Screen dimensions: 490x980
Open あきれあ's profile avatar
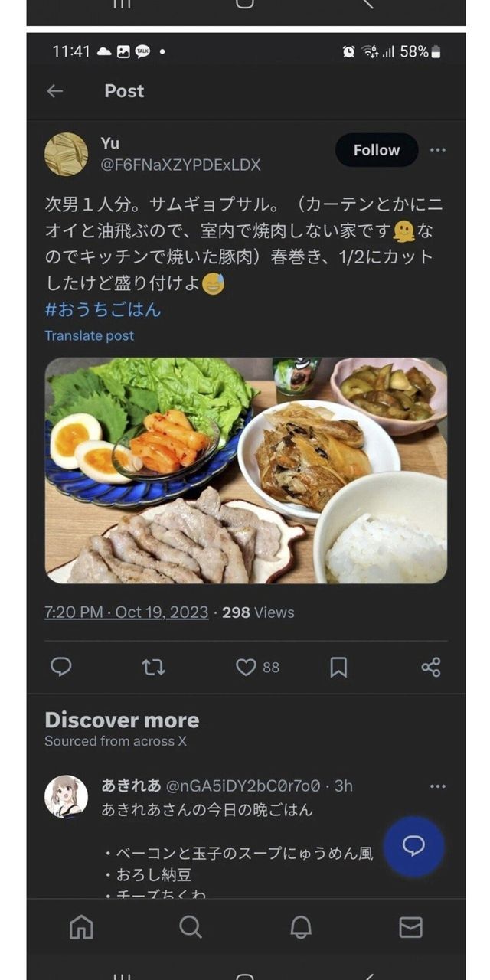coord(66,797)
